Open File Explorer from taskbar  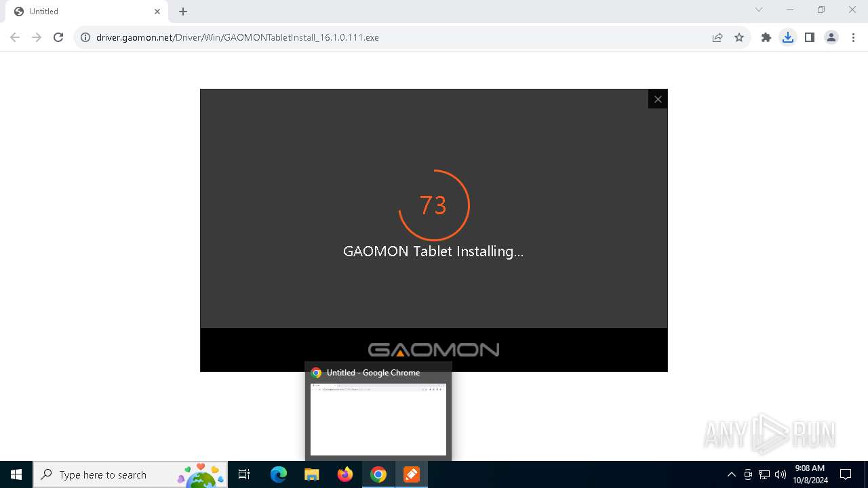click(312, 474)
